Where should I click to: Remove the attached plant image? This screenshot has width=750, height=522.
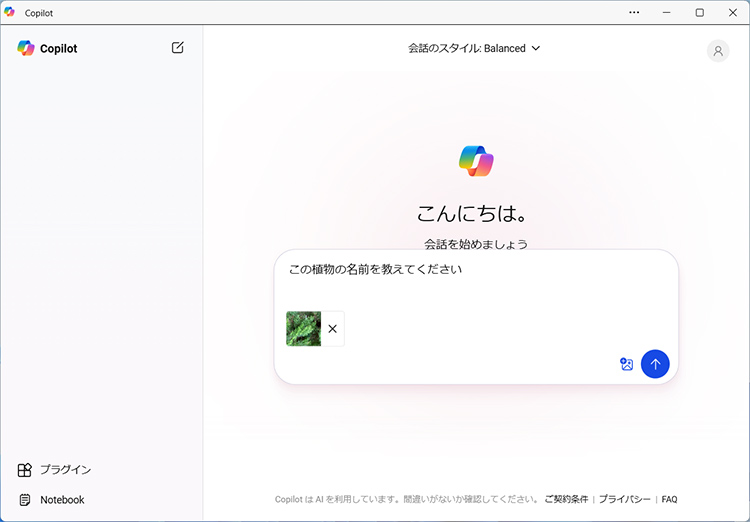pos(333,329)
